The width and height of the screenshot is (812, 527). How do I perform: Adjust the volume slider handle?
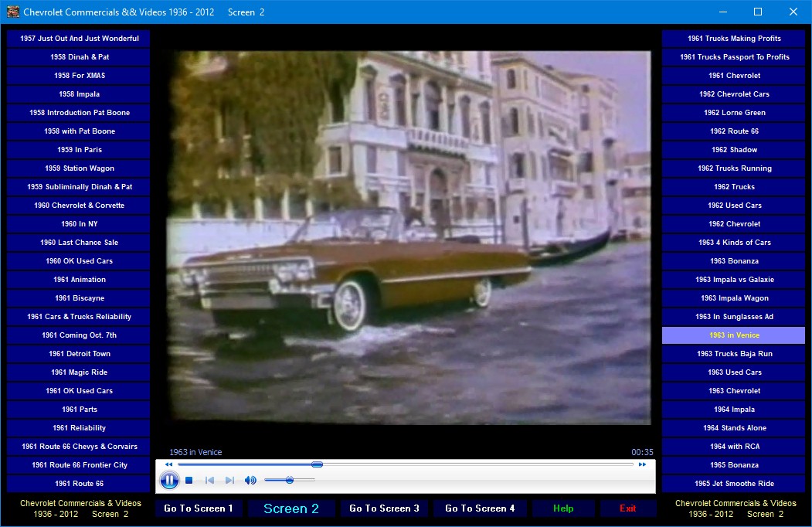pos(290,481)
